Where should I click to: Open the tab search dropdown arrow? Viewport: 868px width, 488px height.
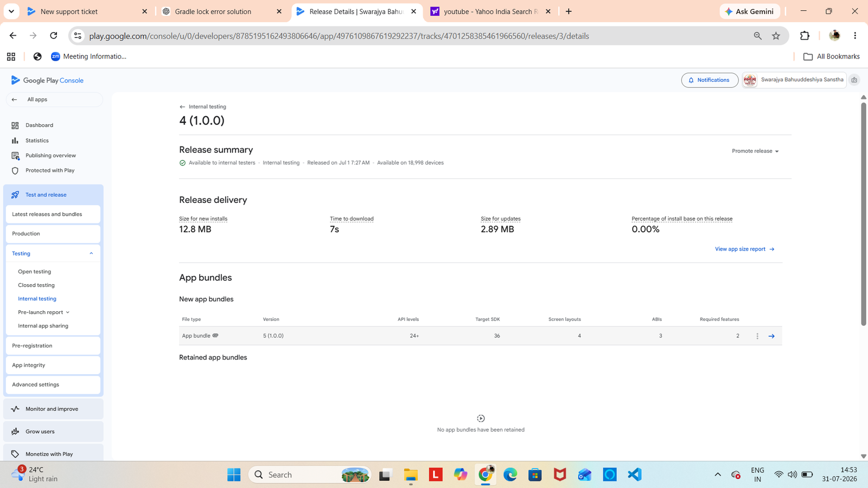click(11, 11)
